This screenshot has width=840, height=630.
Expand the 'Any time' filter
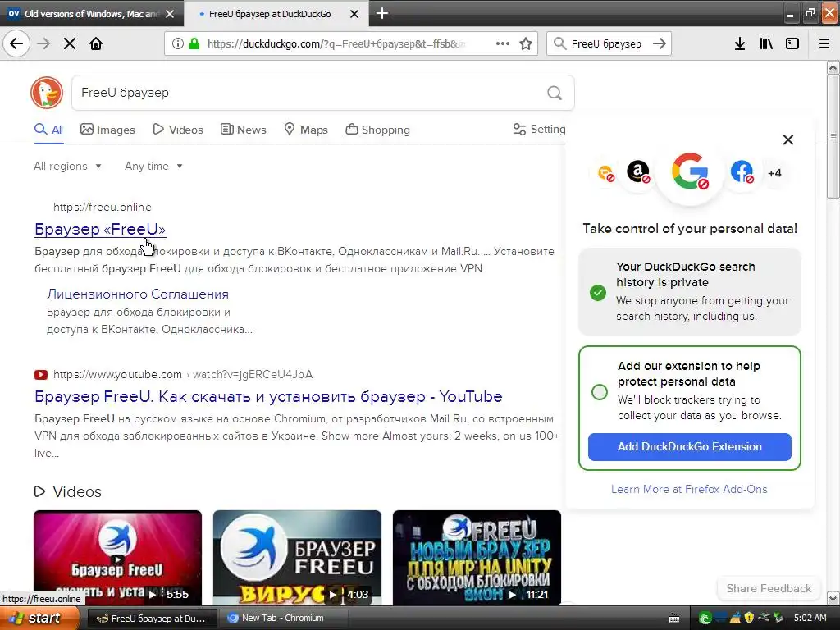(x=153, y=166)
